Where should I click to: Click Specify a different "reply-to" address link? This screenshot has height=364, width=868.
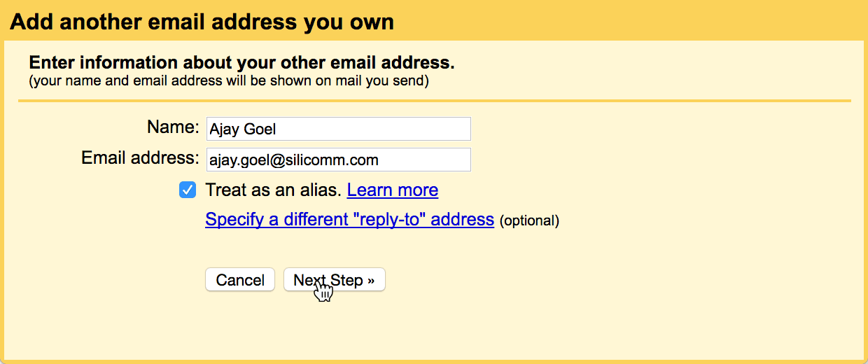(349, 220)
